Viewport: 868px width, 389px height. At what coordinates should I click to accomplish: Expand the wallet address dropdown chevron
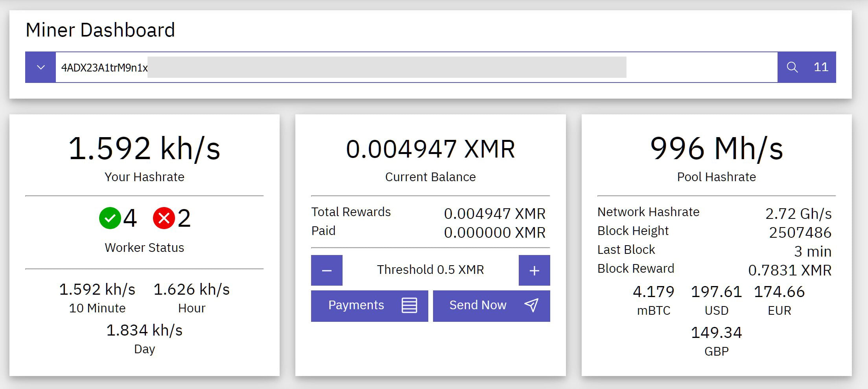41,67
